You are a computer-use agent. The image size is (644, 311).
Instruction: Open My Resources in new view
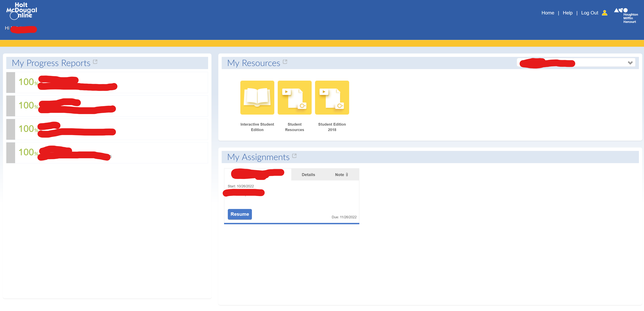285,61
